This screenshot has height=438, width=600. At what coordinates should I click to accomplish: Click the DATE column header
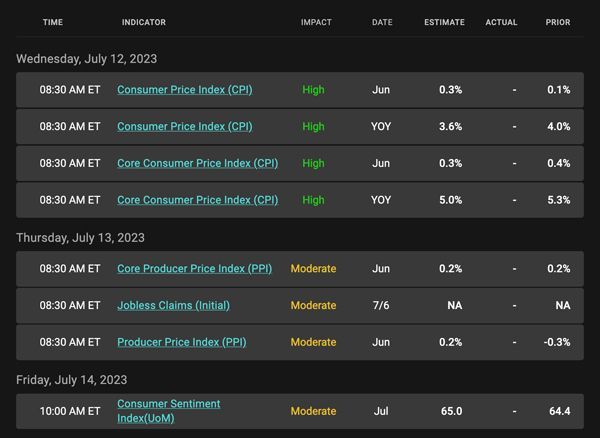[x=382, y=22]
